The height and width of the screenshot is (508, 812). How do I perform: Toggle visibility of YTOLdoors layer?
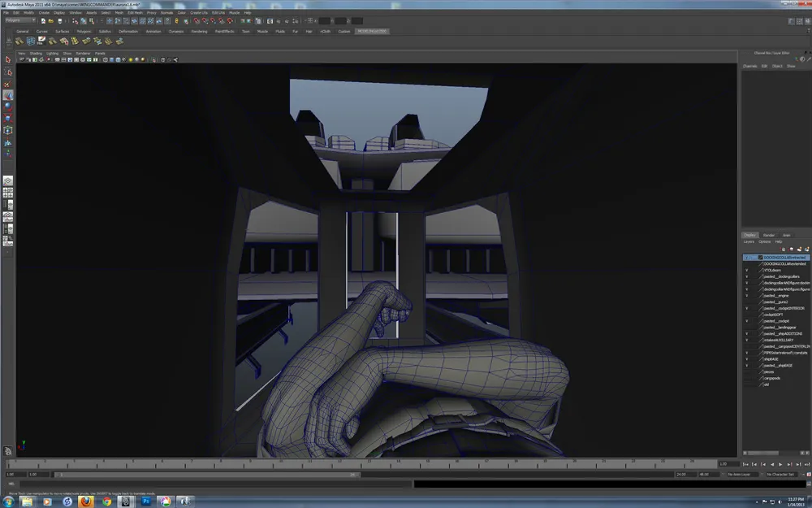point(746,270)
